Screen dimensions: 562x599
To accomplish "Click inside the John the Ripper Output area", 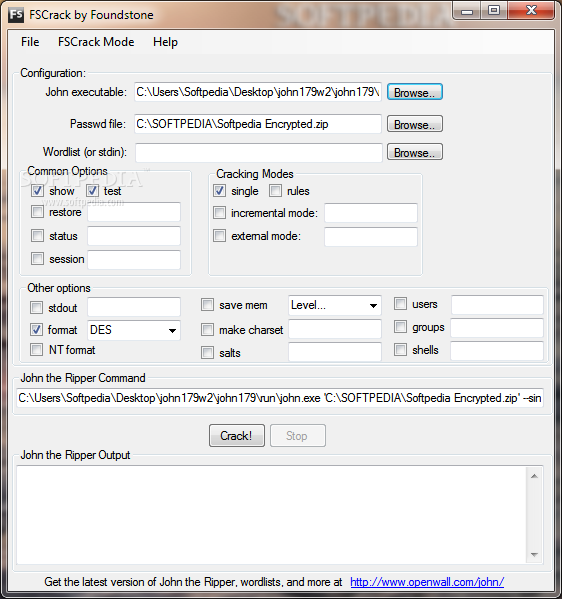I will click(x=271, y=515).
